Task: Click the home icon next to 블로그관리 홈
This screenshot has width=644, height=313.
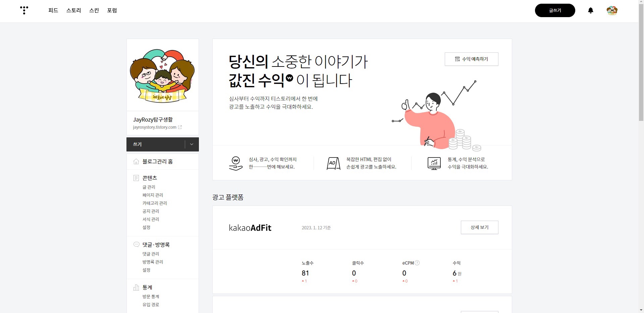Action: pyautogui.click(x=136, y=162)
